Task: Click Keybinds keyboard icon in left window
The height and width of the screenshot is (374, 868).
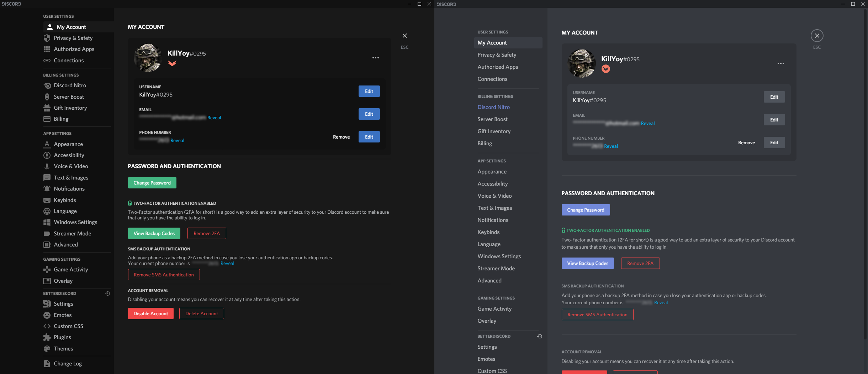Action: pyautogui.click(x=47, y=200)
